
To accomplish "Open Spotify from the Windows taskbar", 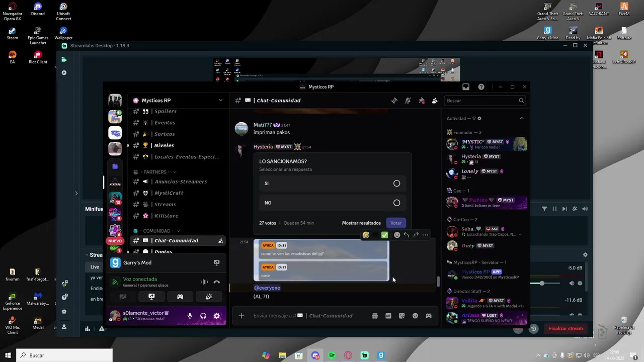I will [x=332, y=355].
